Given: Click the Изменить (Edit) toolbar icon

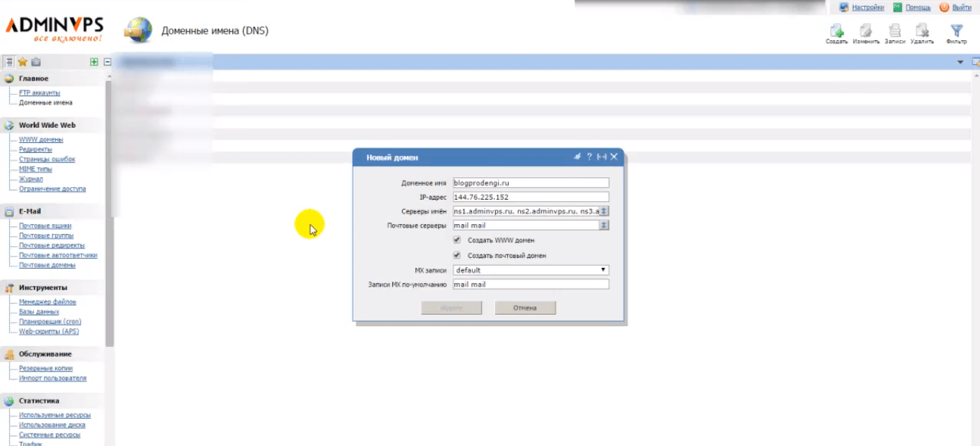Looking at the screenshot, I should 866,31.
